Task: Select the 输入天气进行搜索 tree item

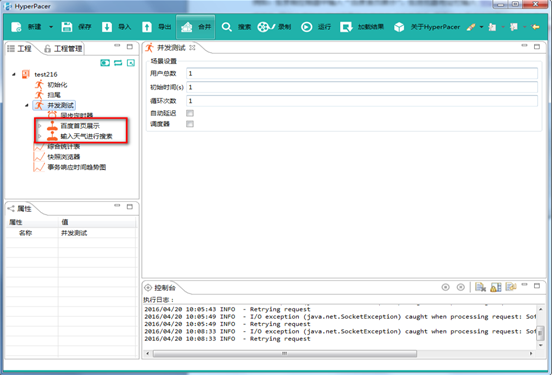Action: pos(86,136)
